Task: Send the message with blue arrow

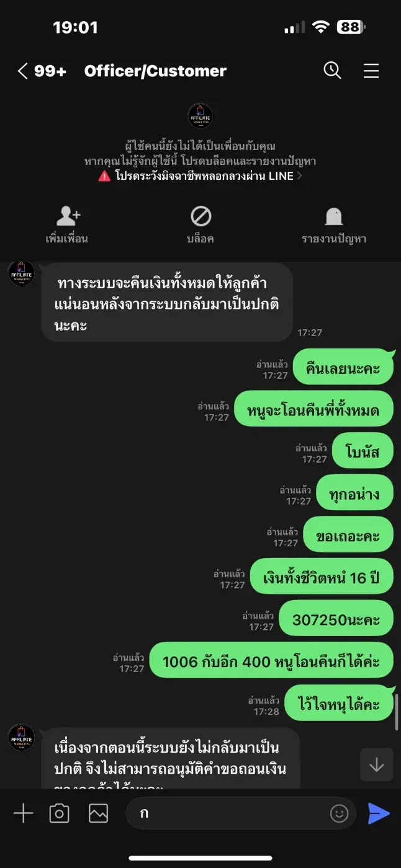Action: click(379, 813)
